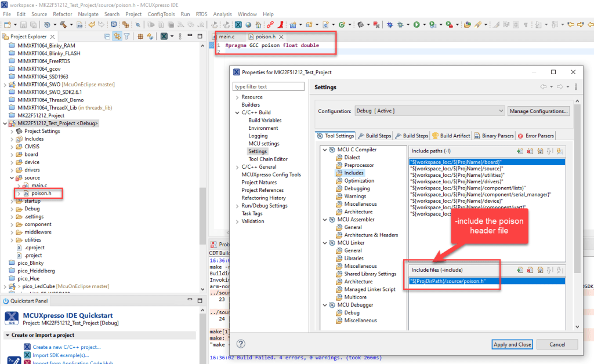Select Optimization under MCU C Compiler
The width and height of the screenshot is (594, 364).
coord(359,181)
